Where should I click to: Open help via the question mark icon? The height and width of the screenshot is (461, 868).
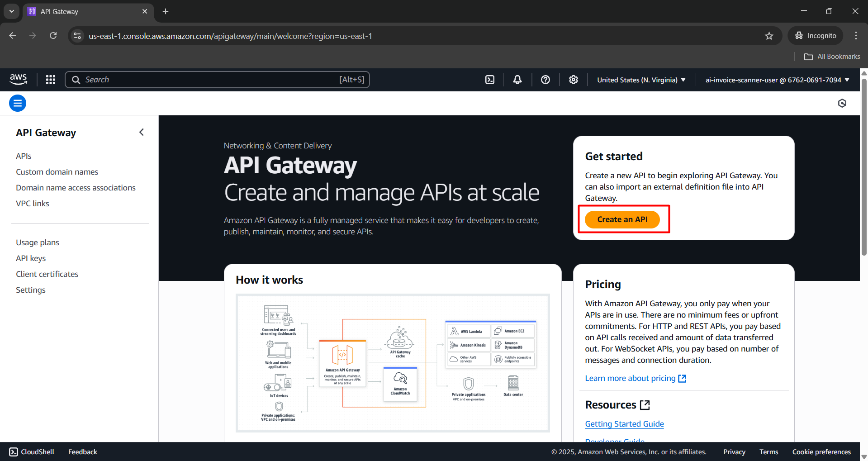point(545,79)
